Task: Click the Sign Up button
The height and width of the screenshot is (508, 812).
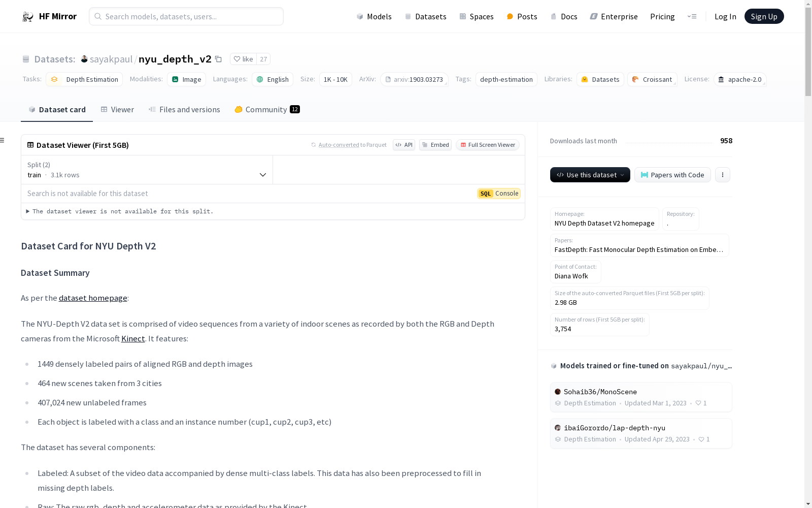Action: pos(764,17)
